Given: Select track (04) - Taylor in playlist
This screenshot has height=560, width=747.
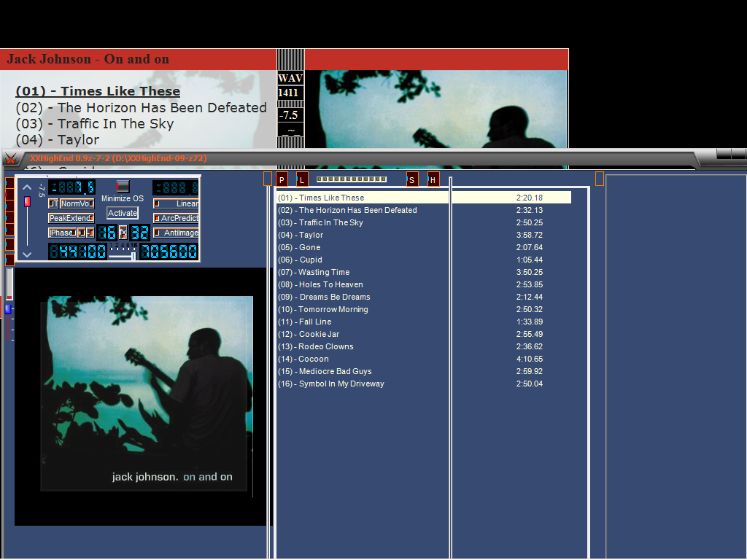Looking at the screenshot, I should (x=424, y=235).
